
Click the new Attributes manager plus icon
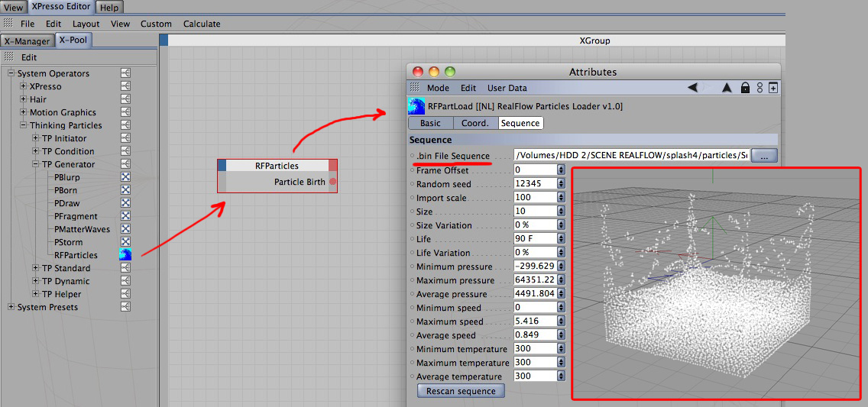pos(773,87)
